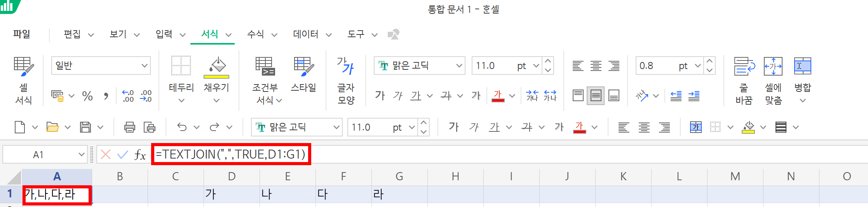Expand the 테두리 border options arrow
868x207 pixels.
[x=181, y=100]
